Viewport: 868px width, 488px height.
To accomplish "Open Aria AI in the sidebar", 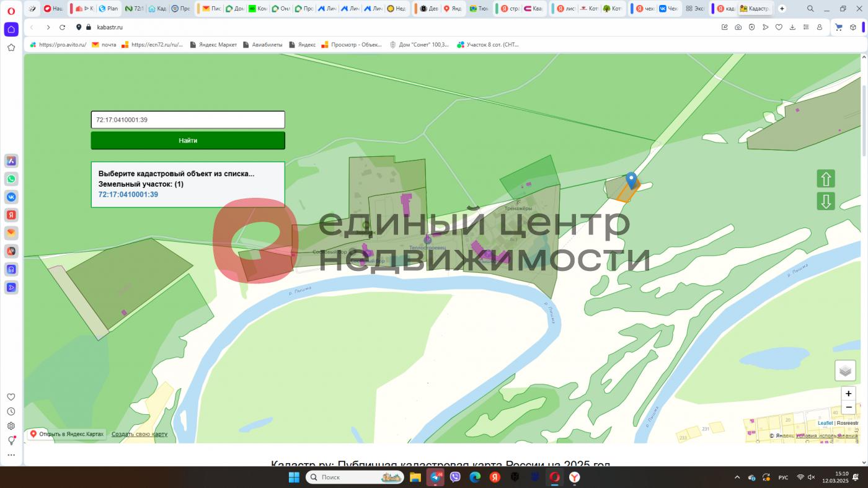I will [11, 161].
